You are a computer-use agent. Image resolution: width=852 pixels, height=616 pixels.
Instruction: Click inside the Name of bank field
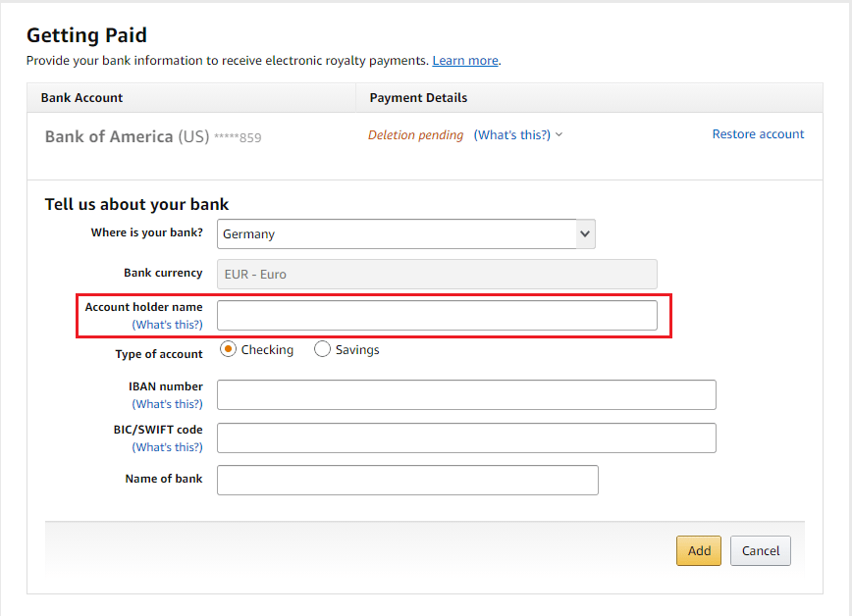pyautogui.click(x=406, y=480)
